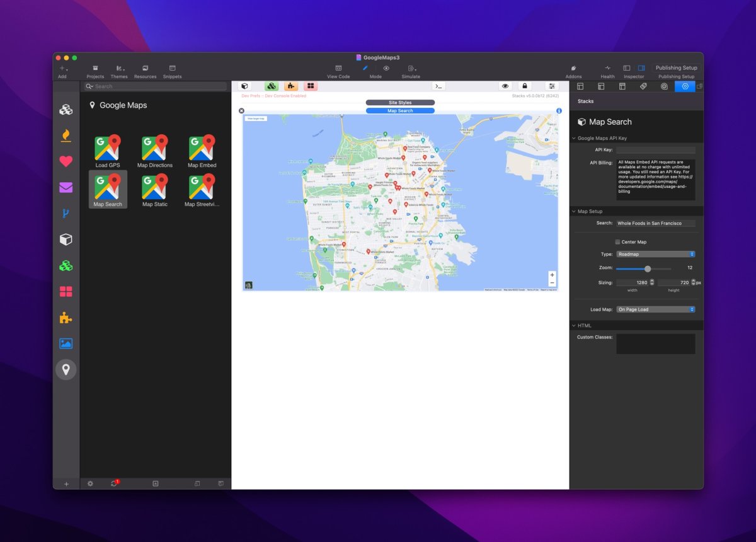Screen dimensions: 756x542
Task: Open the dev console terminal icon
Action: 438,86
